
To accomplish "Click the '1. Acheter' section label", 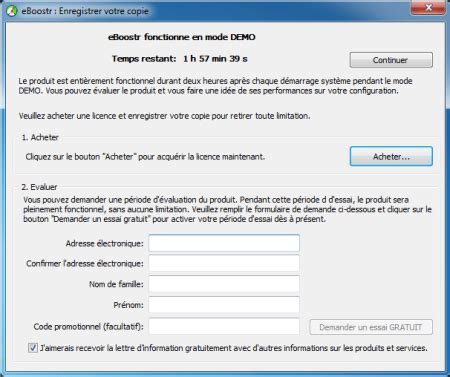I will pyautogui.click(x=40, y=137).
